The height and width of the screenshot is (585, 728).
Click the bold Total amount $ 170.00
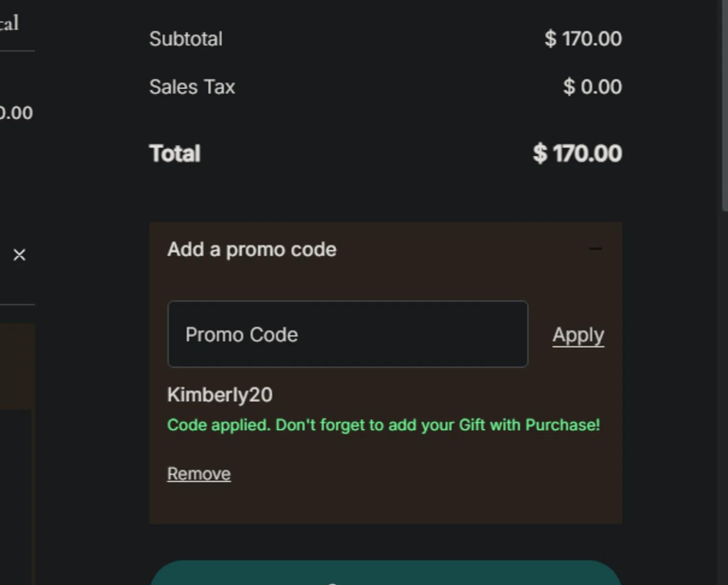[x=577, y=154]
